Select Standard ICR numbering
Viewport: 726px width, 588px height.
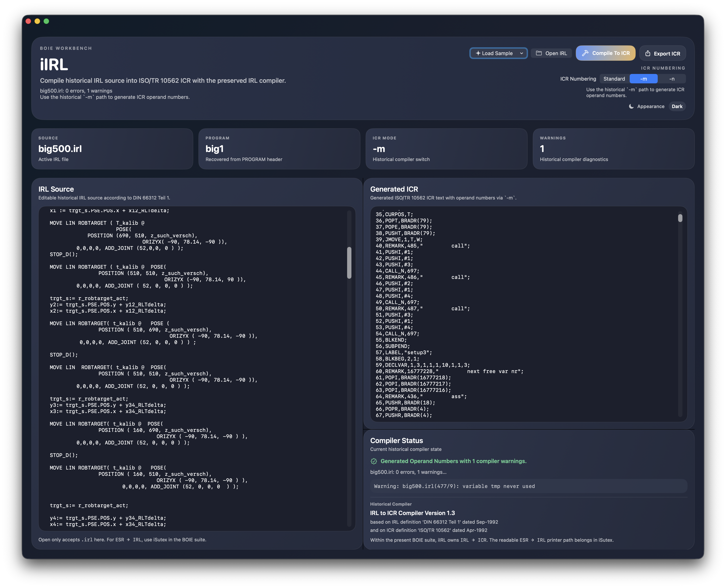(x=614, y=79)
